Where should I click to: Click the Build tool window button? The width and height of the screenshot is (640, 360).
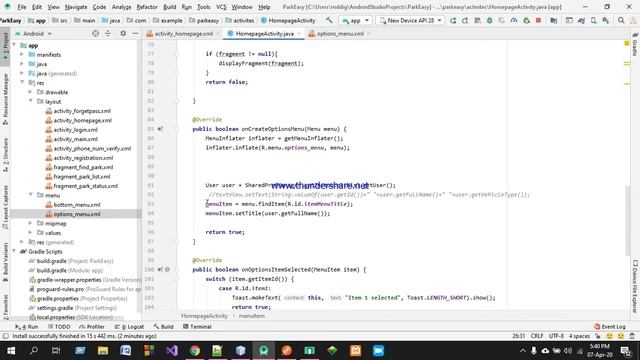pyautogui.click(x=163, y=327)
